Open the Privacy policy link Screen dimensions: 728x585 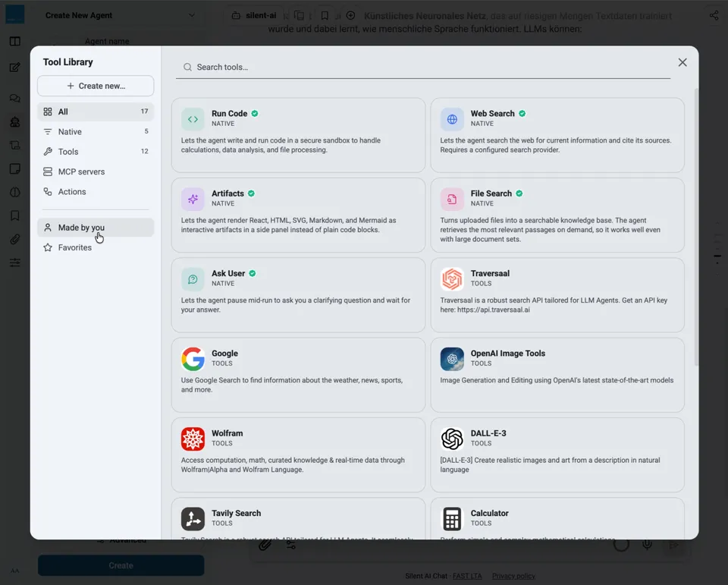[x=513, y=576]
